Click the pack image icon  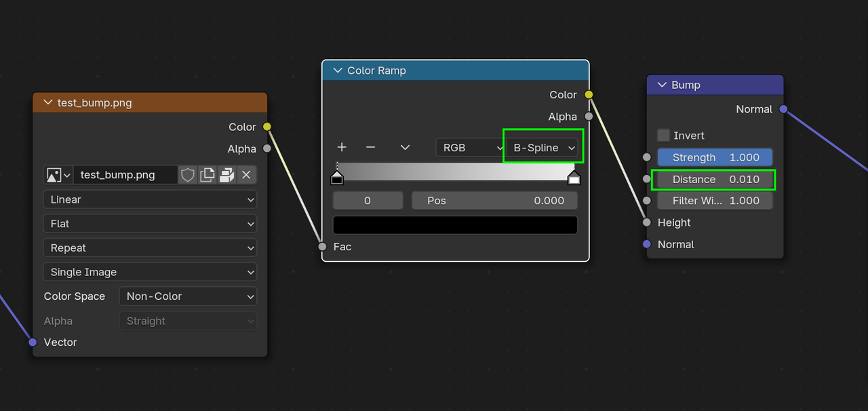pyautogui.click(x=227, y=175)
